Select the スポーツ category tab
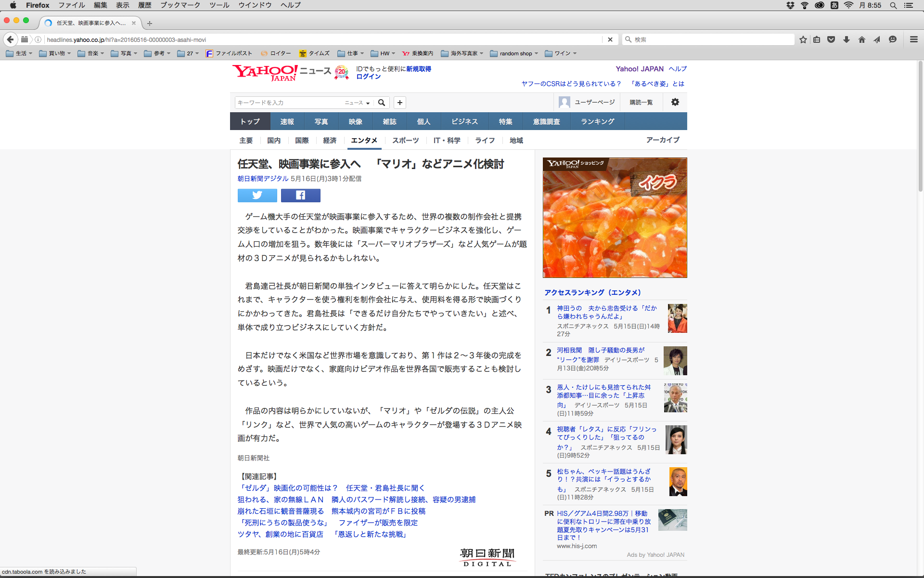This screenshot has width=924, height=578. 405,140
